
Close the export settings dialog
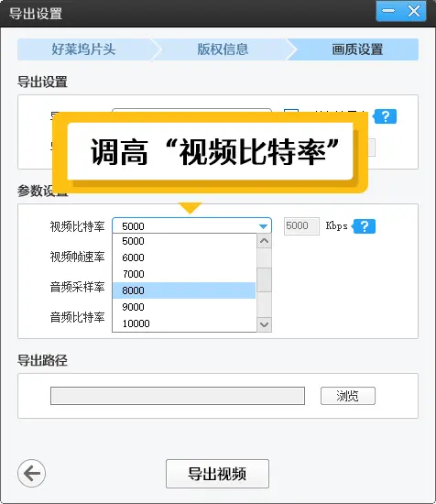click(x=414, y=11)
